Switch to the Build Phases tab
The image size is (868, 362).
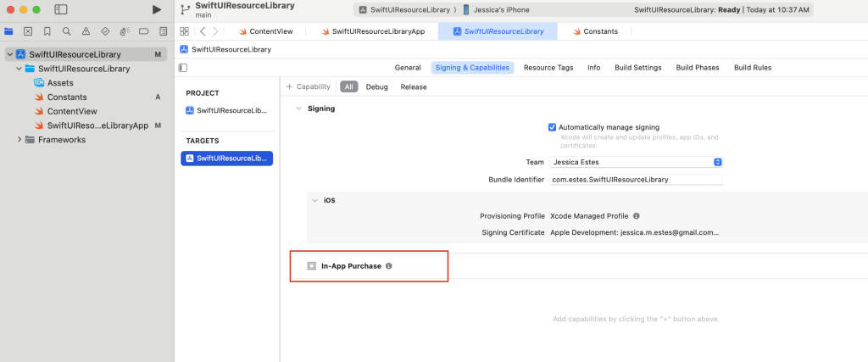coord(698,68)
